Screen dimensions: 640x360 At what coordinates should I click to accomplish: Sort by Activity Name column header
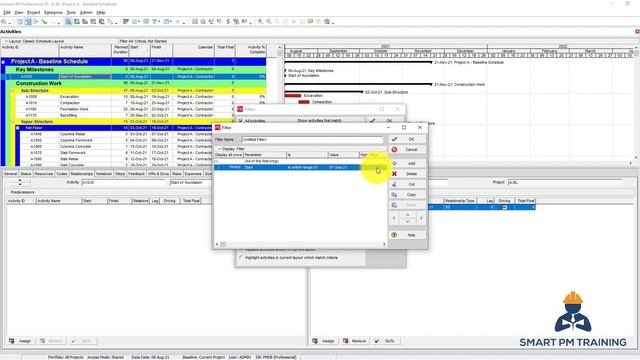click(x=85, y=50)
